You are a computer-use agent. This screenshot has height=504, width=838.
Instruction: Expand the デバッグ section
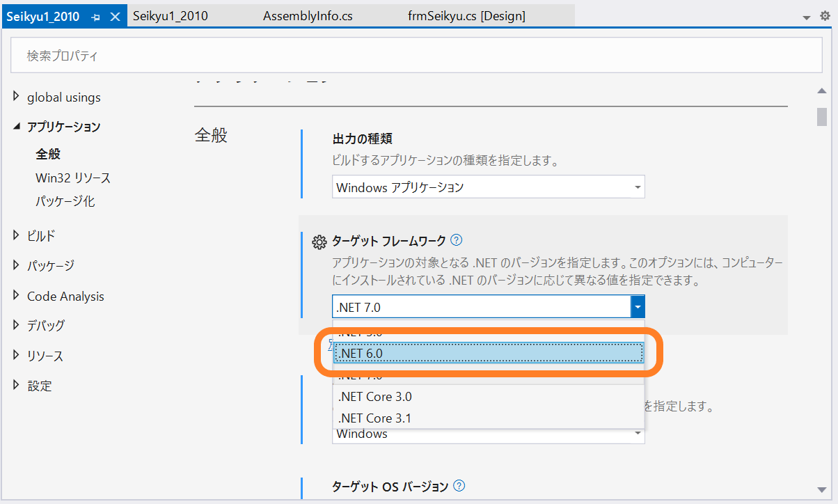[x=16, y=324]
